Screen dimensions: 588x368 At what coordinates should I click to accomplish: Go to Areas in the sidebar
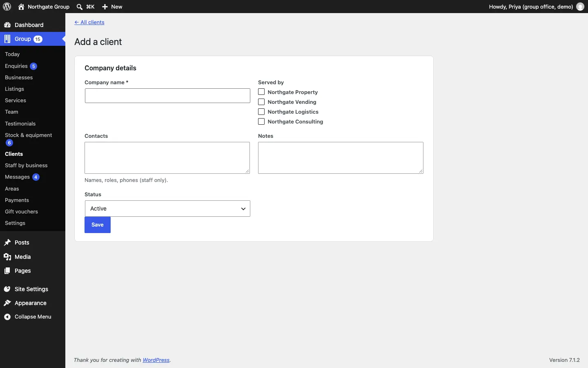[x=12, y=189]
